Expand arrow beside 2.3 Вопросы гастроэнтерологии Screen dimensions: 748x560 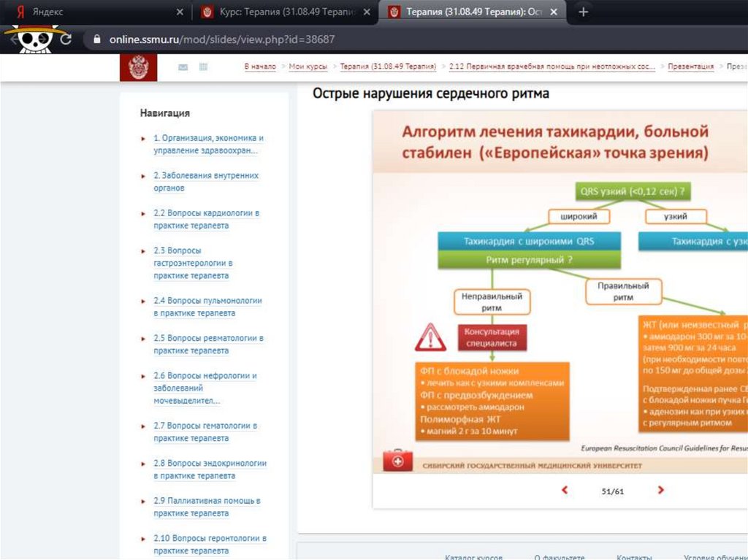point(143,251)
